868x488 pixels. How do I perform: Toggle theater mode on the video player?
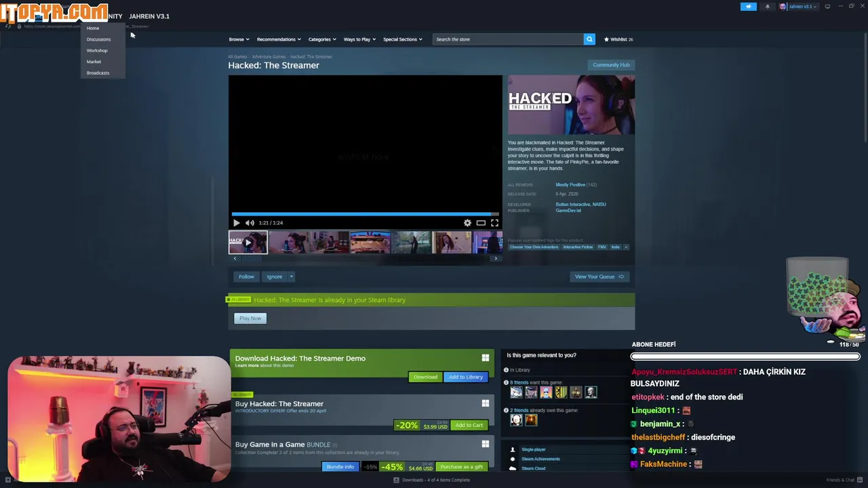481,222
